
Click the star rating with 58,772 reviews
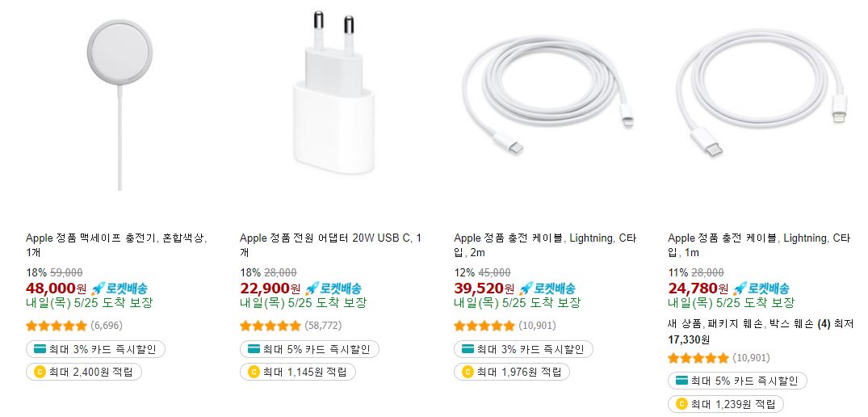(270, 326)
